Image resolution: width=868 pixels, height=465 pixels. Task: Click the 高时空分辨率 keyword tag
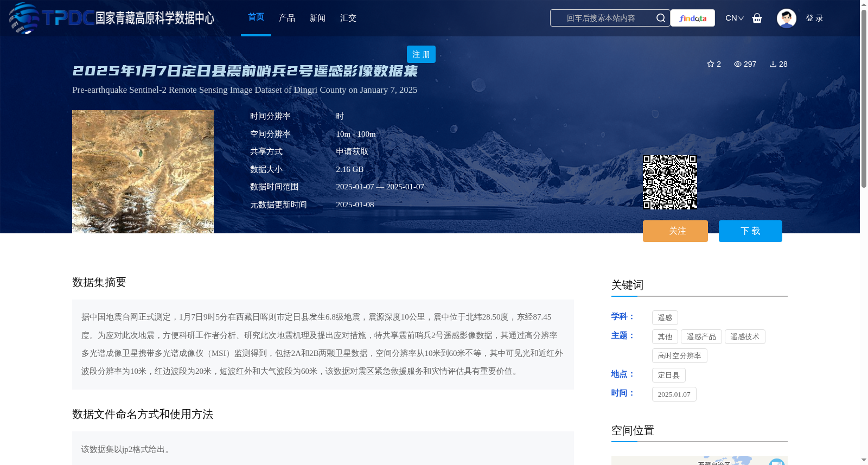680,355
